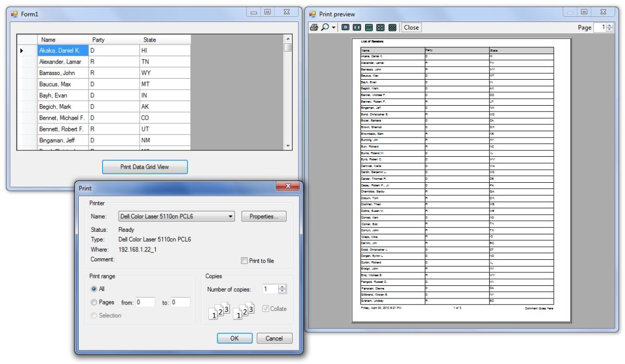The image size is (625, 364).
Task: Select the Bingaman, Jeff cell
Action: tap(63, 141)
